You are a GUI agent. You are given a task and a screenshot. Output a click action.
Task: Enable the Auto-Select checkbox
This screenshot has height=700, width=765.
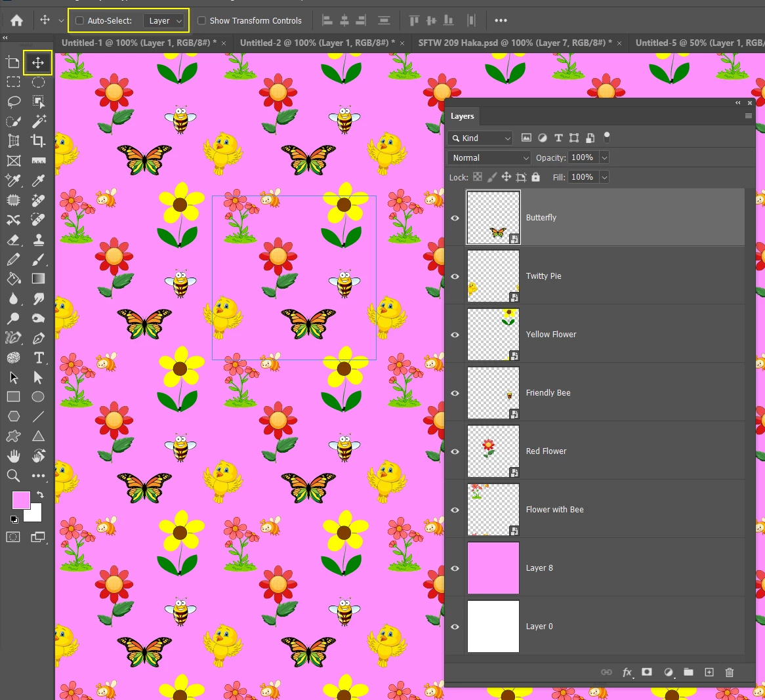(x=79, y=20)
